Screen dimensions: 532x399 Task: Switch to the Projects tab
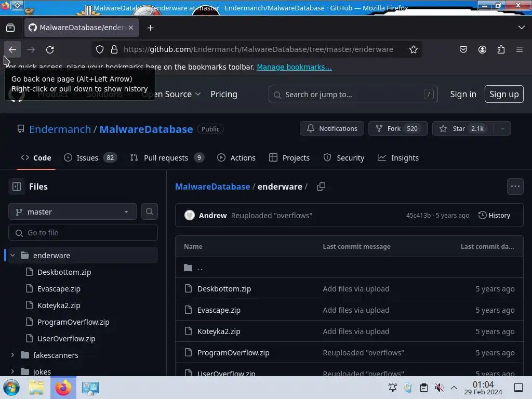pos(289,158)
